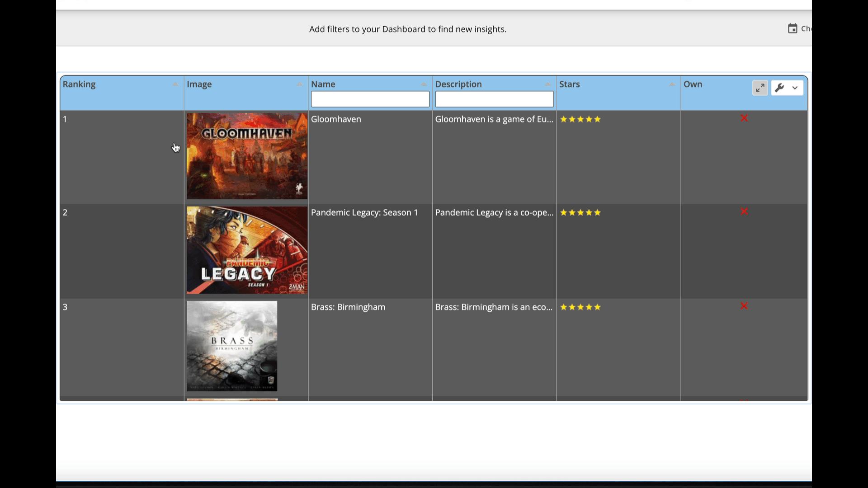This screenshot has width=868, height=488.
Task: Click the calendar icon at top right
Action: (x=793, y=28)
